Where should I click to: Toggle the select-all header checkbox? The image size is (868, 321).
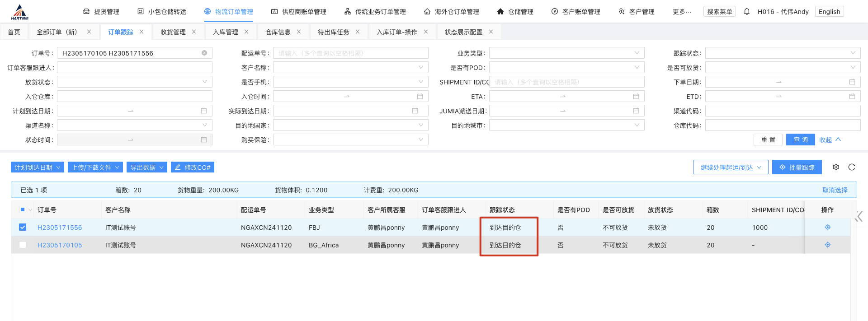[23, 209]
